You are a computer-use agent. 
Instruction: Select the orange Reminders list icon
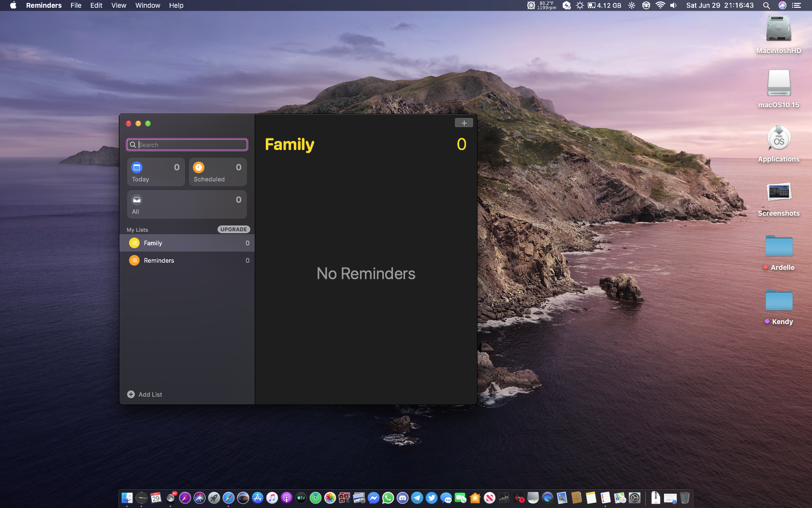[134, 260]
